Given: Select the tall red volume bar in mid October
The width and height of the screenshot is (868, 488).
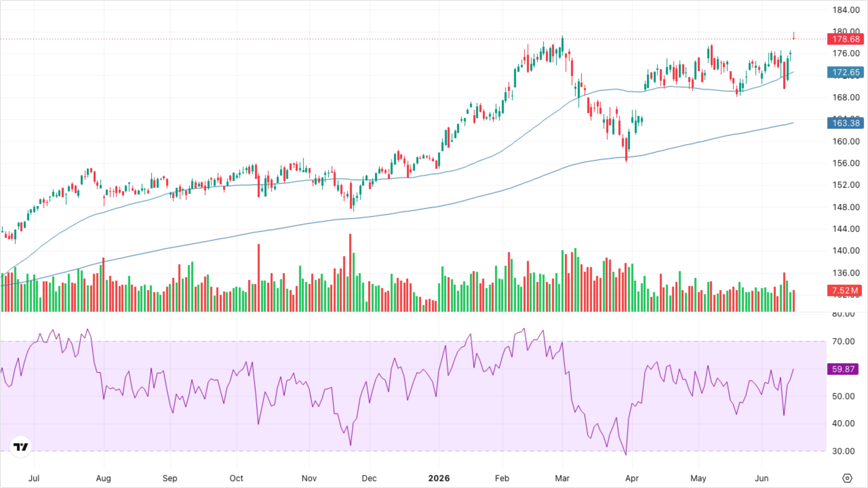Looking at the screenshot, I should click(259, 278).
